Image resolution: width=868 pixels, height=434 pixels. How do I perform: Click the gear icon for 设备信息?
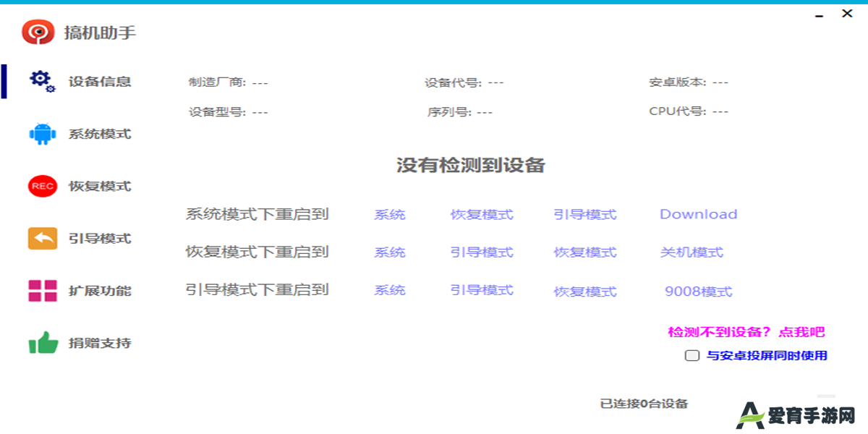[42, 81]
